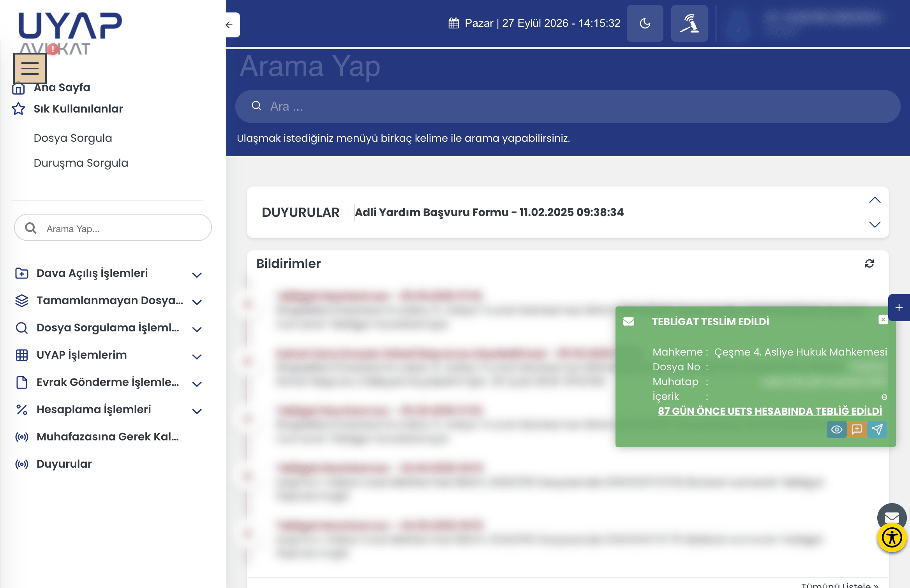The width and height of the screenshot is (910, 588).
Task: View notification with the eye icon
Action: pyautogui.click(x=836, y=430)
